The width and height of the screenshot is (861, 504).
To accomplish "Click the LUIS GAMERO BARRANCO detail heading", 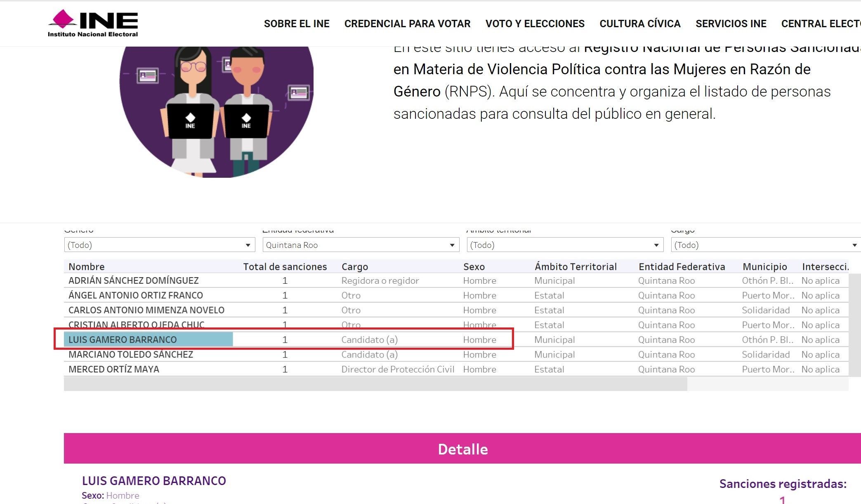I will pos(154,480).
